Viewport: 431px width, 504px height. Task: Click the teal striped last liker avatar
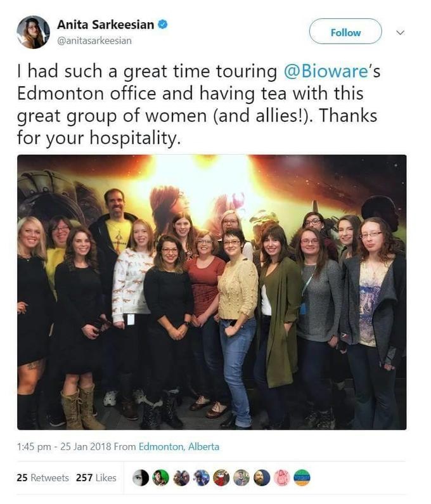point(302,478)
